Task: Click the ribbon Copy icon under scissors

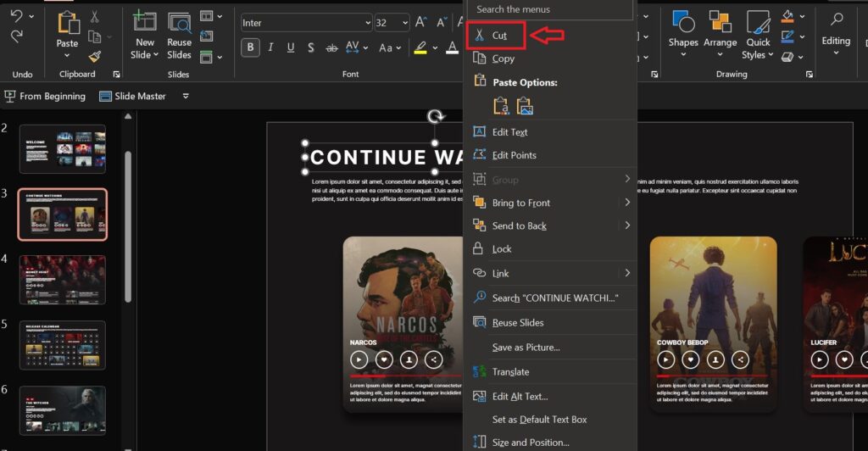Action: coord(95,36)
